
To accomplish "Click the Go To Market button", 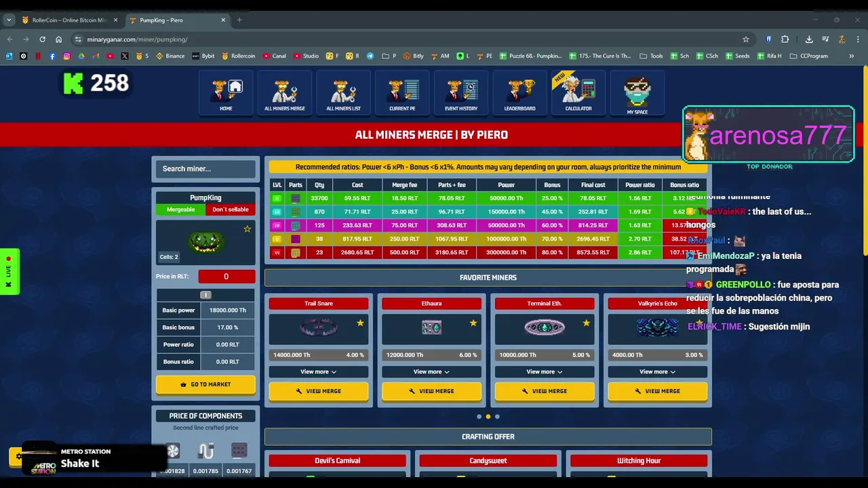I will point(205,384).
